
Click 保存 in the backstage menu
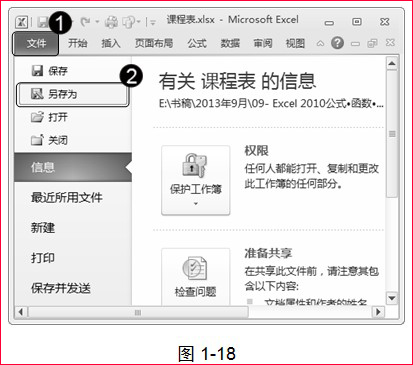(49, 71)
